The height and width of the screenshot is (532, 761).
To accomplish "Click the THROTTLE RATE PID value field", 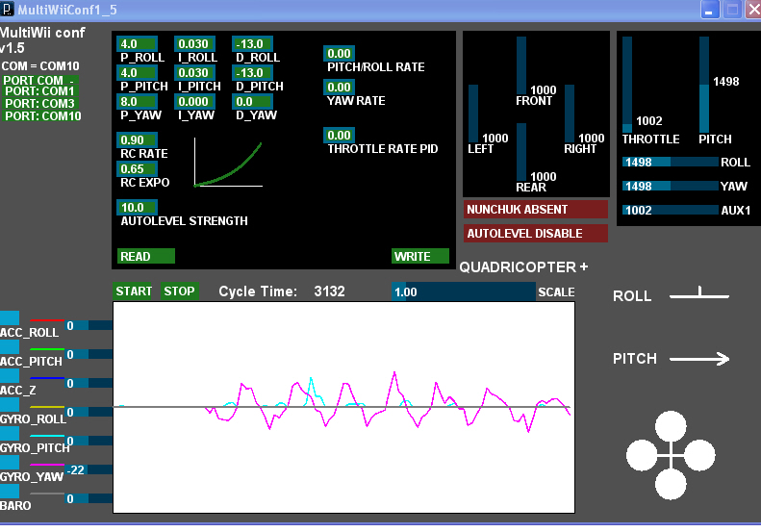I will tap(339, 135).
